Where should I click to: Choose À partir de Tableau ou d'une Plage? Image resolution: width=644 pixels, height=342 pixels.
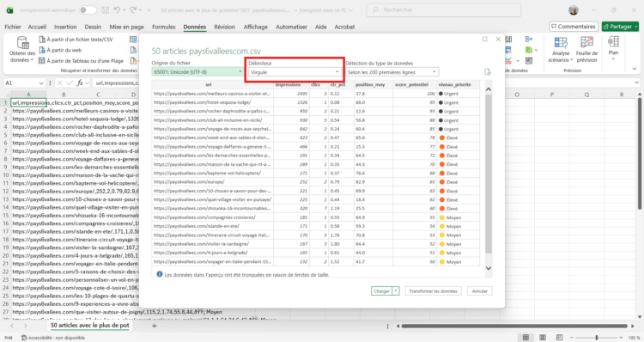point(81,61)
